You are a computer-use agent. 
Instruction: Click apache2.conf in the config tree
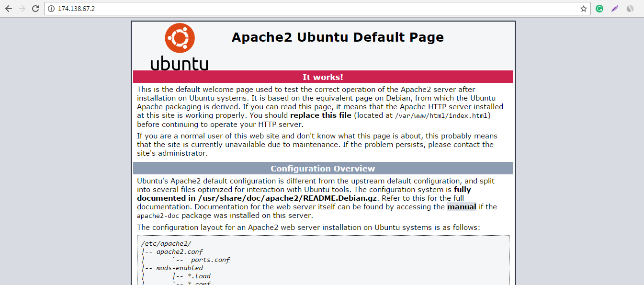(x=180, y=252)
